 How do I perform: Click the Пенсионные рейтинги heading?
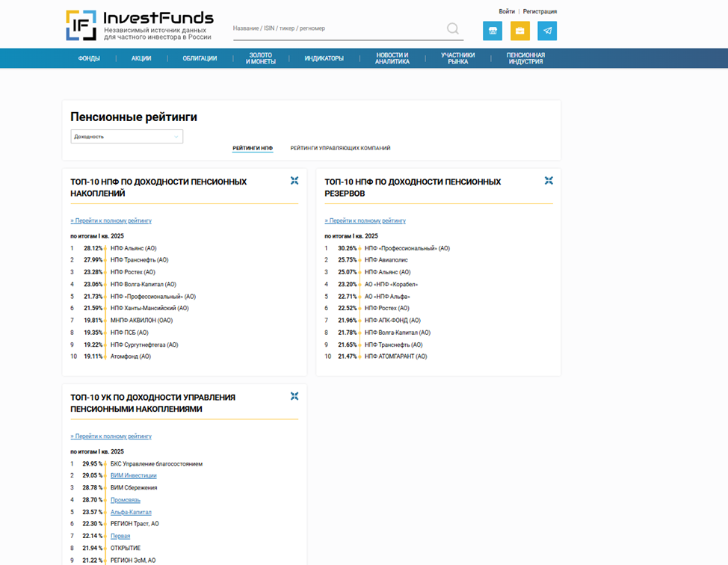(134, 117)
